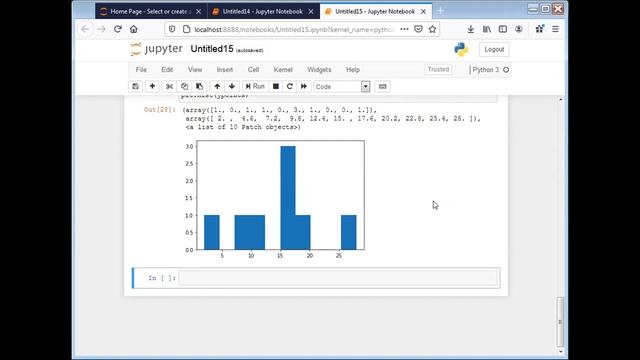Go back in browser history
This screenshot has width=640, height=360.
coord(85,29)
